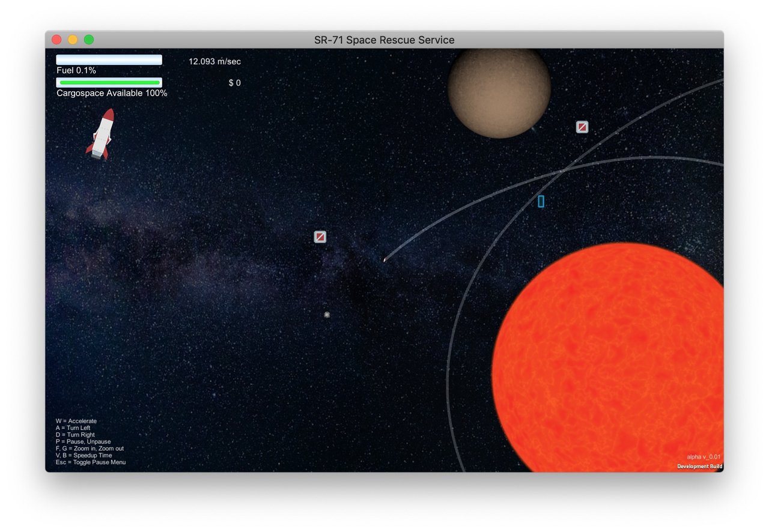Viewport: 769px width, 532px height.
Task: Click the 'A = Turn Left' help line
Action: click(73, 428)
